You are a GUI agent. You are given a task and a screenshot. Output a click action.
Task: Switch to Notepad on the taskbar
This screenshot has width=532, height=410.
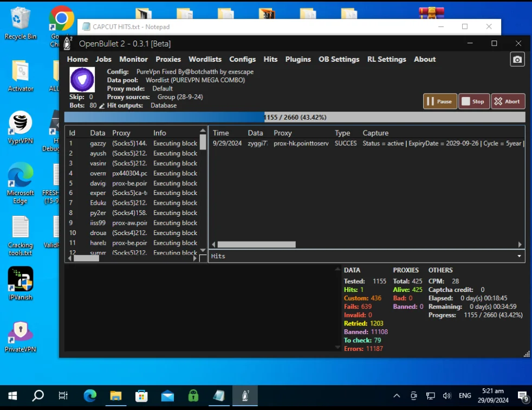click(219, 396)
